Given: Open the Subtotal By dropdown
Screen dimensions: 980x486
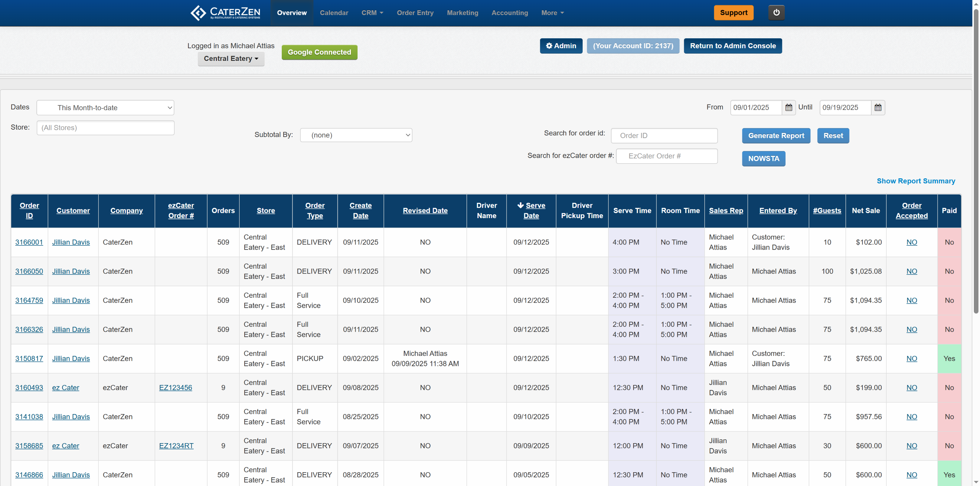Looking at the screenshot, I should pos(356,135).
